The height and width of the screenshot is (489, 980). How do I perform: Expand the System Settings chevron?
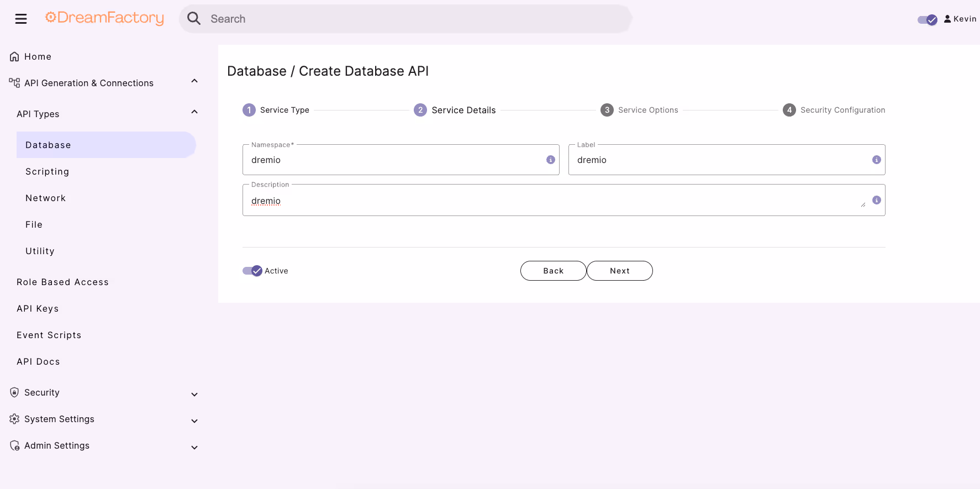click(194, 420)
